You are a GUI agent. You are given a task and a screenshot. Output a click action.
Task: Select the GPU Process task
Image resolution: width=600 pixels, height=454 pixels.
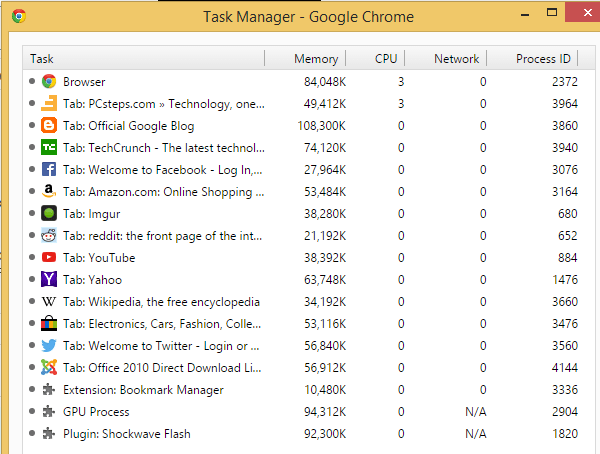tap(309, 412)
